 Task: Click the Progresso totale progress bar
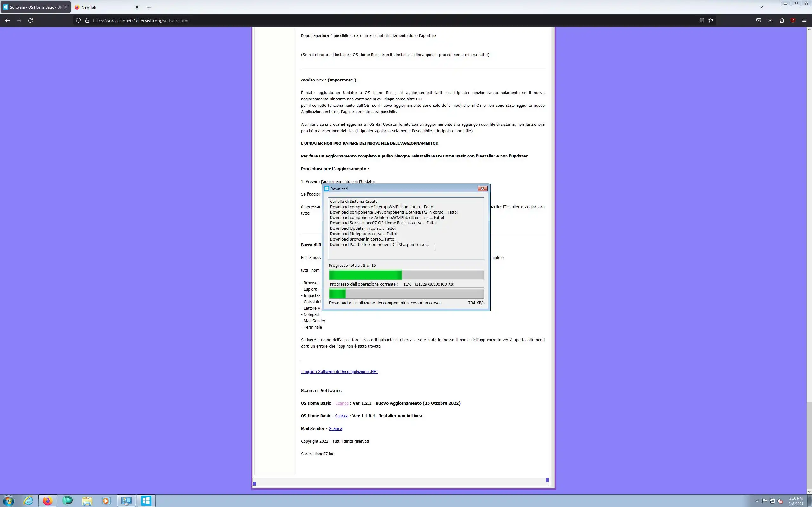pyautogui.click(x=406, y=275)
